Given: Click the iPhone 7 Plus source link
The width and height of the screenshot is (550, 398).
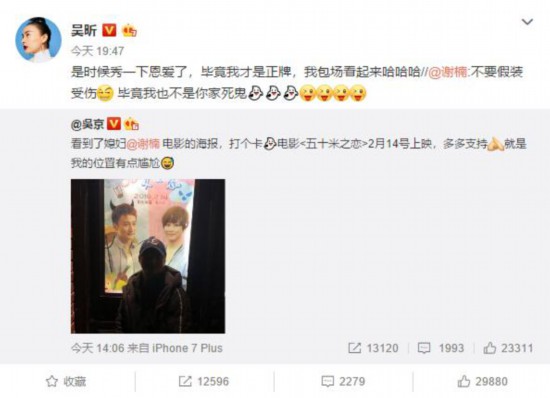Looking at the screenshot, I should click(187, 348).
